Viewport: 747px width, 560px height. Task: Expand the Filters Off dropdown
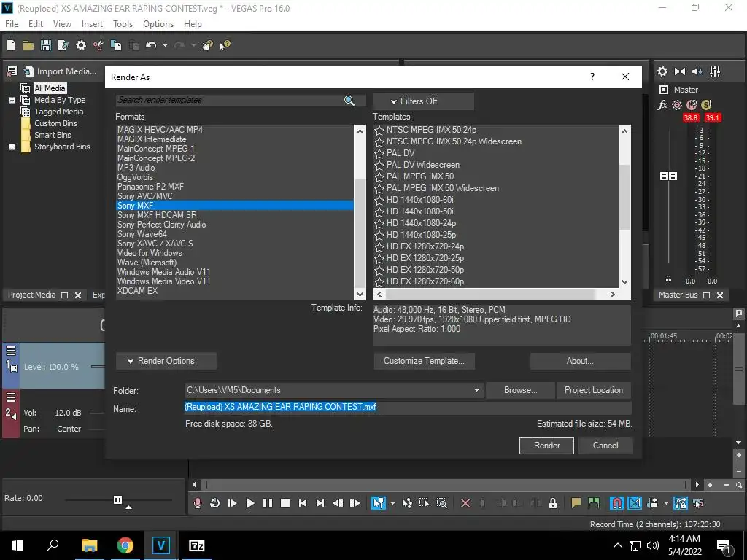point(424,101)
